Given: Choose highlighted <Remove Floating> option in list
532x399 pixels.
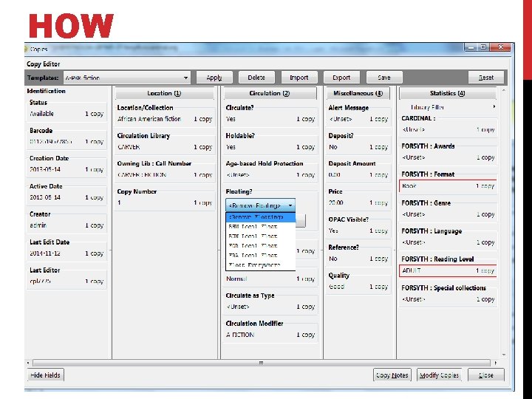Looking at the screenshot, I should click(260, 217).
